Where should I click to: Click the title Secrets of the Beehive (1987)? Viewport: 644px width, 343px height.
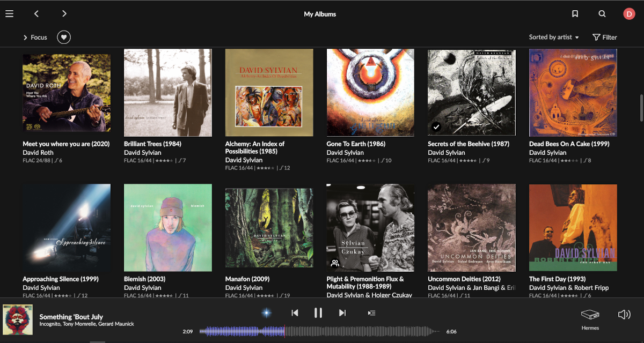pyautogui.click(x=469, y=144)
